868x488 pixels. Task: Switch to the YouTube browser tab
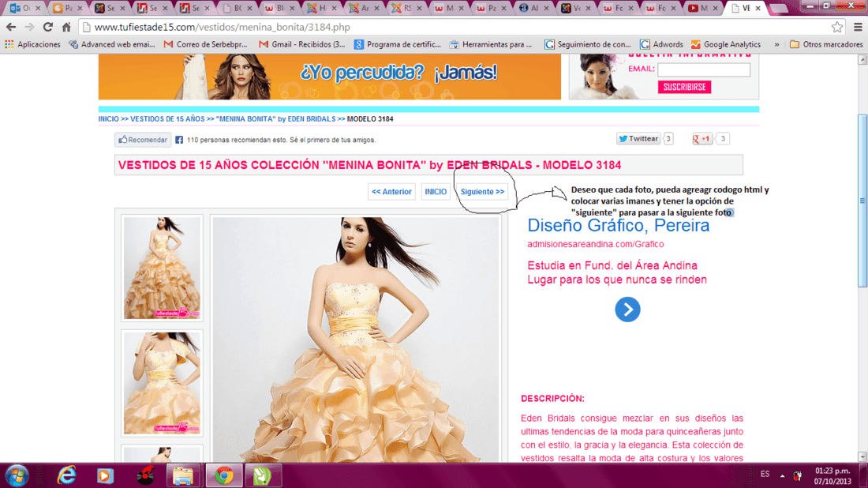pyautogui.click(x=703, y=9)
